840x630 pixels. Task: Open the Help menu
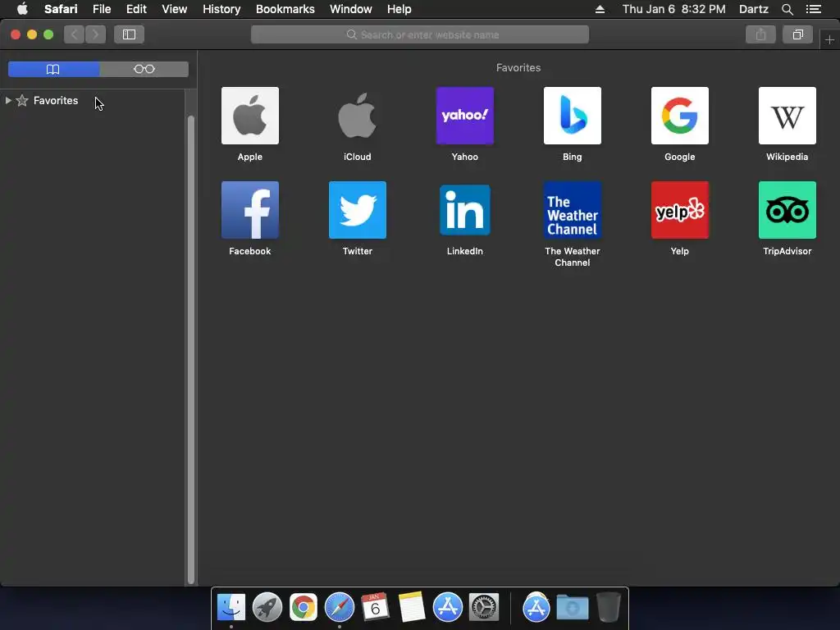click(x=399, y=9)
